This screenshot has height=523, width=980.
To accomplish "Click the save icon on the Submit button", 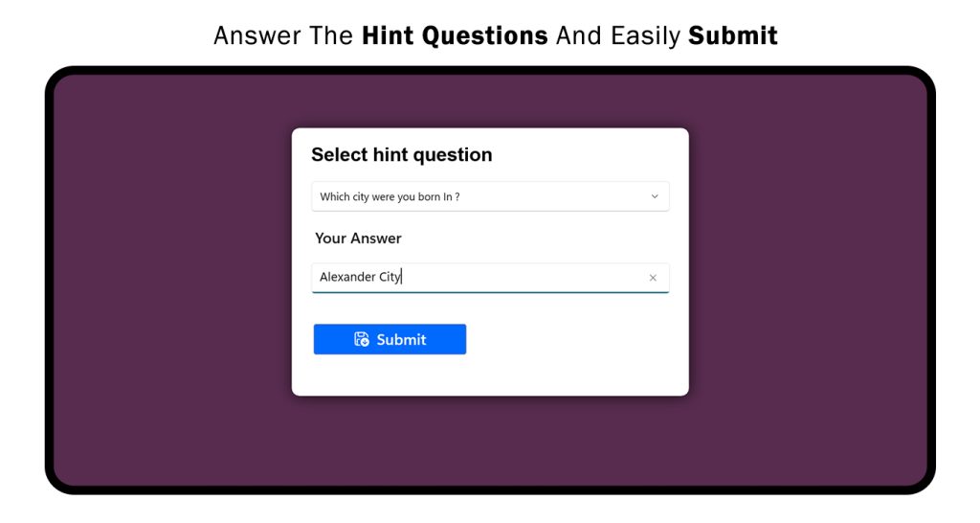I will click(362, 339).
